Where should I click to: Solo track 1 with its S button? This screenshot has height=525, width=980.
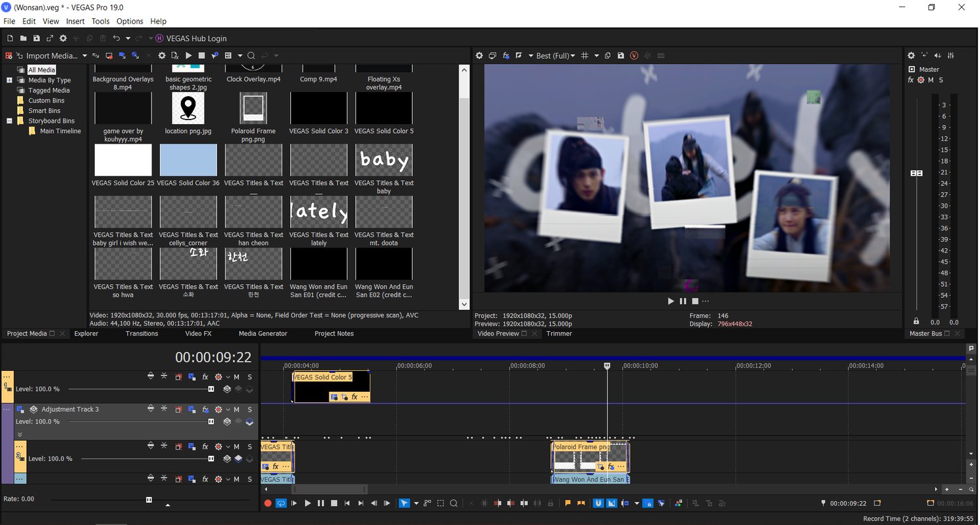tap(250, 377)
